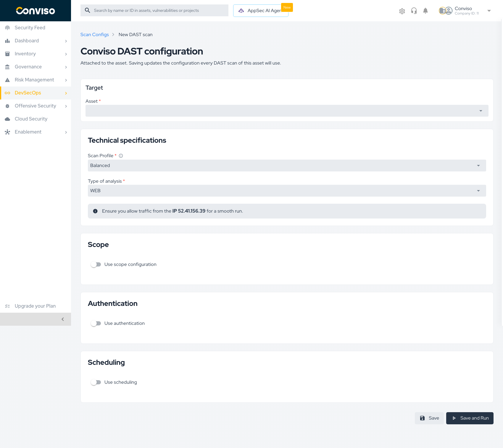Click the AppSec AI Agent robot icon
The height and width of the screenshot is (448, 503).
(x=241, y=11)
